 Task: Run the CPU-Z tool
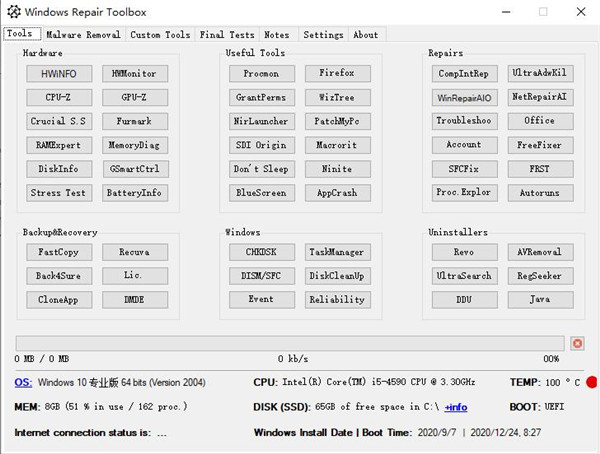tap(59, 97)
